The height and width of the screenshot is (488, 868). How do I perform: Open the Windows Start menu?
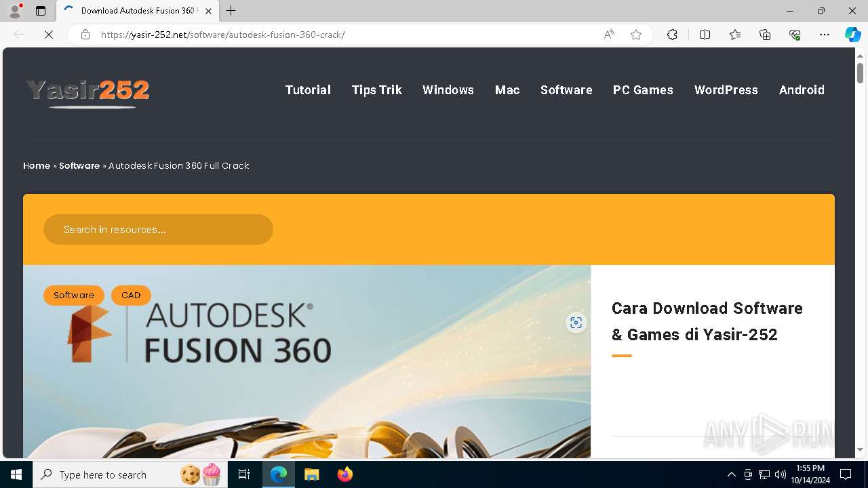(16, 474)
